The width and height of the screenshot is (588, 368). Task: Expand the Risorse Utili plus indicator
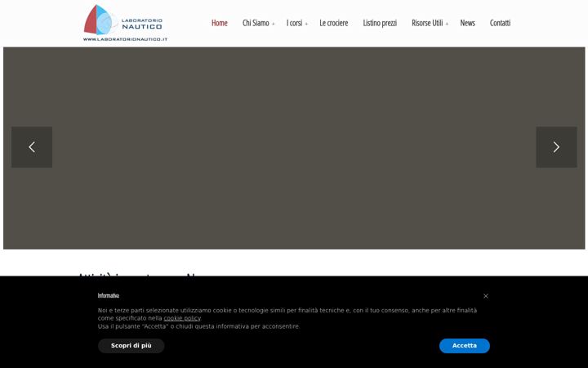(447, 24)
